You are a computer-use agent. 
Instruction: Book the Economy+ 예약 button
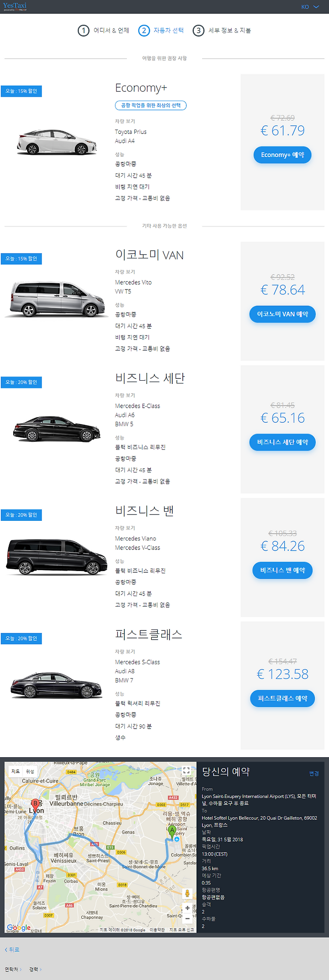[x=282, y=155]
